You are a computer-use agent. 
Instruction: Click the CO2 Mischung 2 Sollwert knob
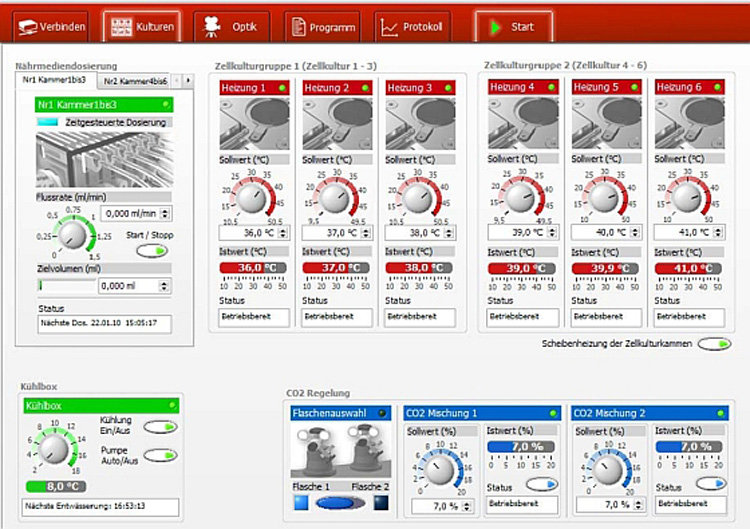click(x=607, y=470)
